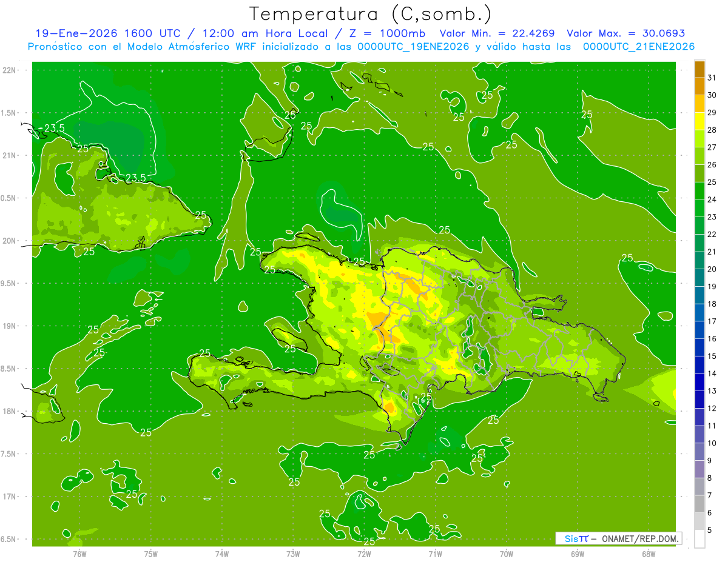Click the legend scale value 28
728x562 pixels.
coord(712,130)
